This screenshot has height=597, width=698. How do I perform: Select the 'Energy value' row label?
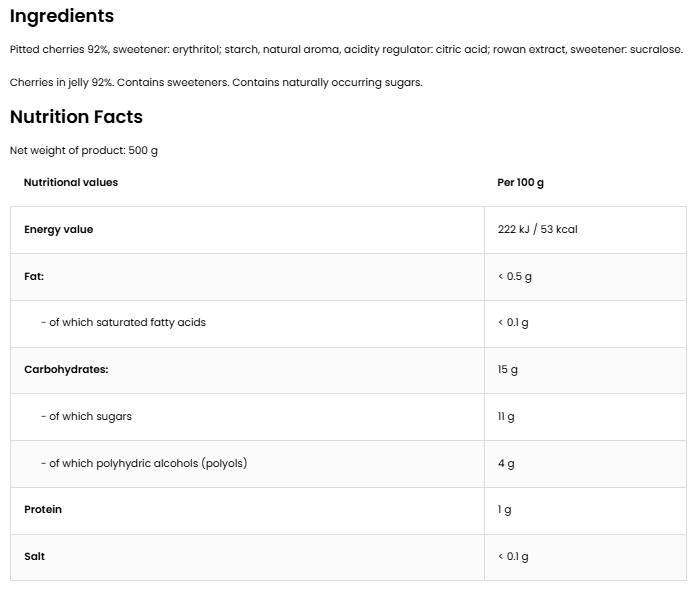[x=58, y=230]
